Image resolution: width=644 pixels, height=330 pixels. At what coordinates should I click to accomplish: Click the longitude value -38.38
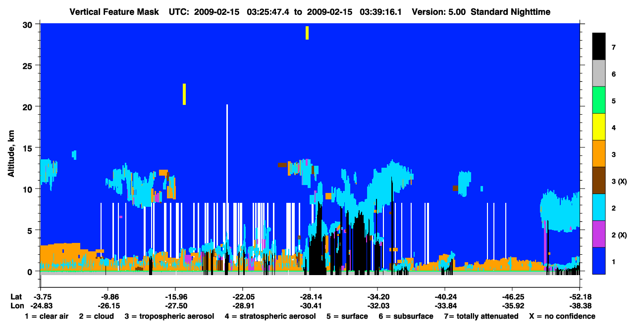pyautogui.click(x=579, y=306)
